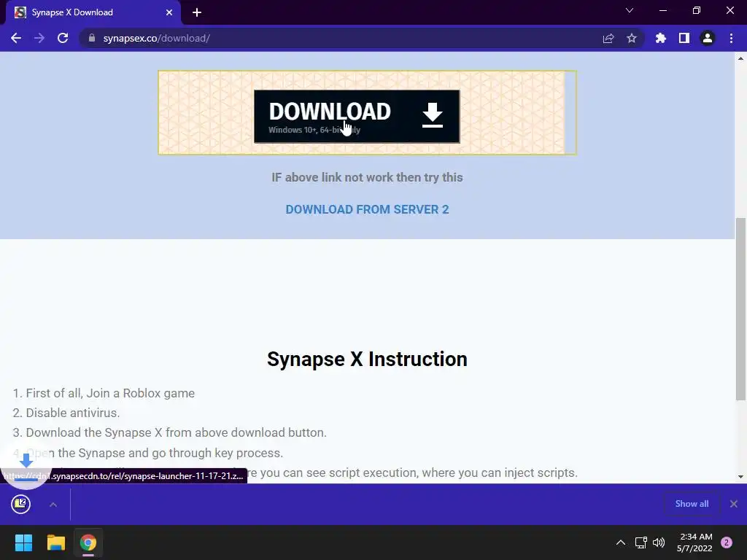Expand the download item options caret
Viewport: 747px width, 560px height.
(x=53, y=505)
